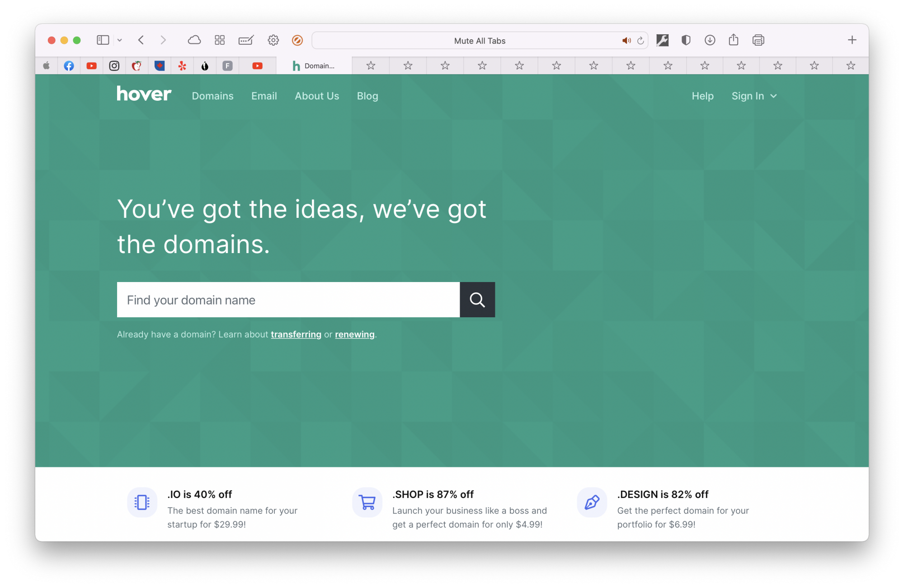The width and height of the screenshot is (904, 588).
Task: Open the tab group dropdown beside sidebar button
Action: pyautogui.click(x=119, y=40)
